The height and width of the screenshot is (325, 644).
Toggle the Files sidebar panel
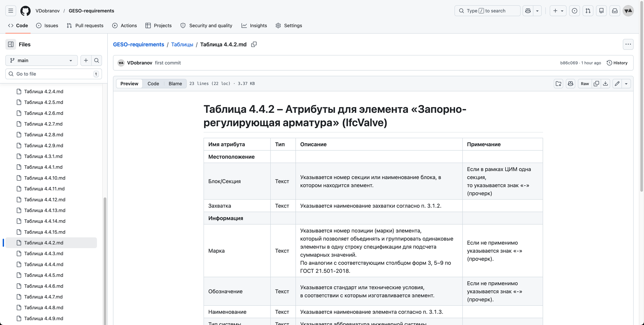[x=11, y=44]
